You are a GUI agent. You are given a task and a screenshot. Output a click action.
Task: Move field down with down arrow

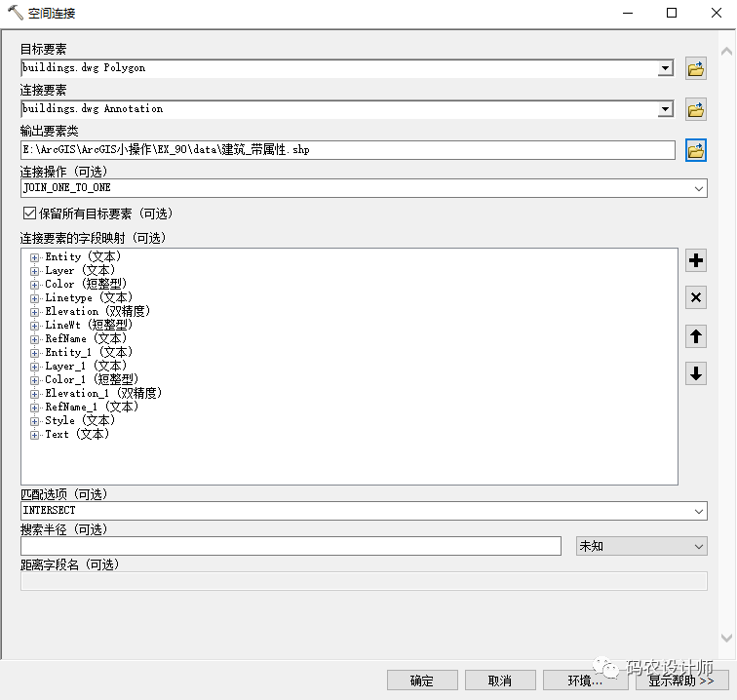[696, 373]
